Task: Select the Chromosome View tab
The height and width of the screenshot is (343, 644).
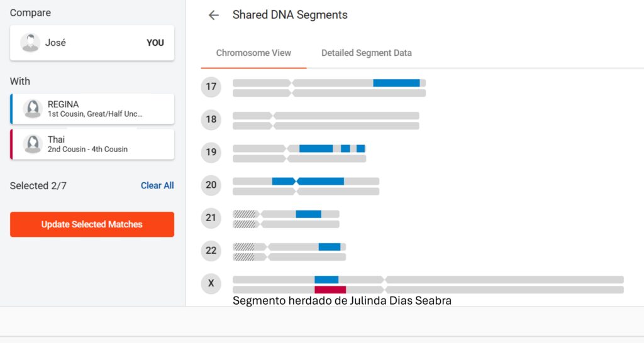Action: coord(253,53)
